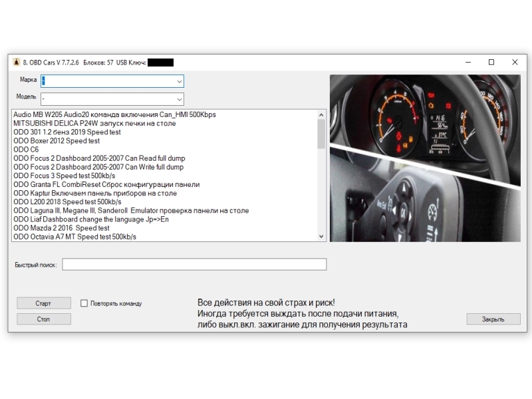
Task: Click the OBD Cars app icon in title bar
Action: tap(16, 62)
